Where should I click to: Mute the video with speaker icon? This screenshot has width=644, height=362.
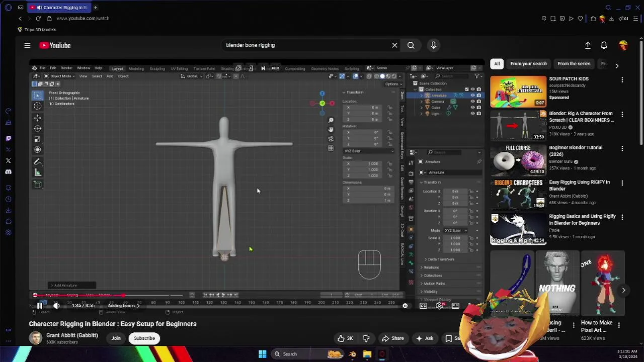(x=56, y=306)
